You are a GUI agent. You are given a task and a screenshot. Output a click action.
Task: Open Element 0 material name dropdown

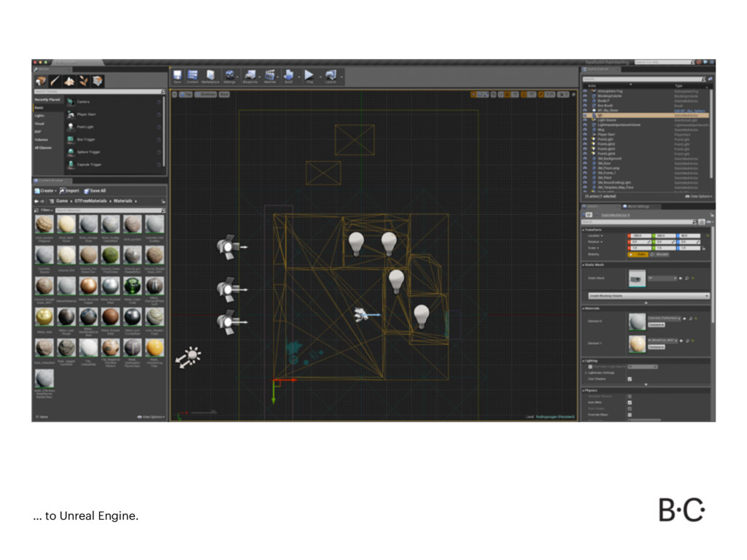[665, 318]
